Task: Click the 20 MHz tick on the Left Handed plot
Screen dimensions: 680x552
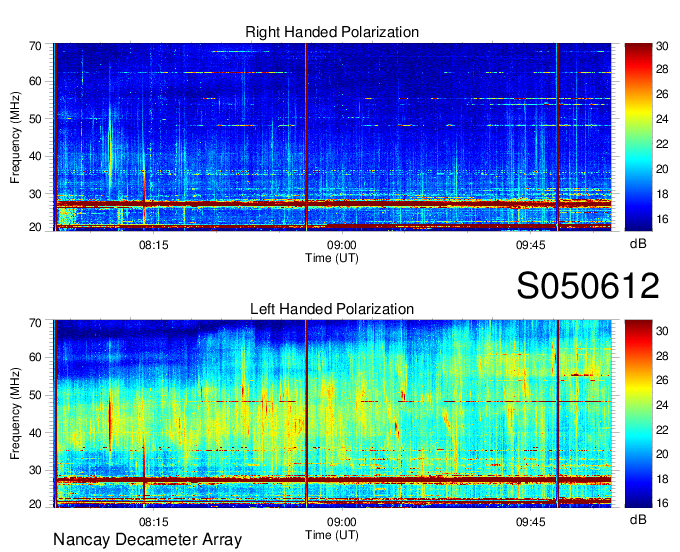Action: [x=35, y=504]
